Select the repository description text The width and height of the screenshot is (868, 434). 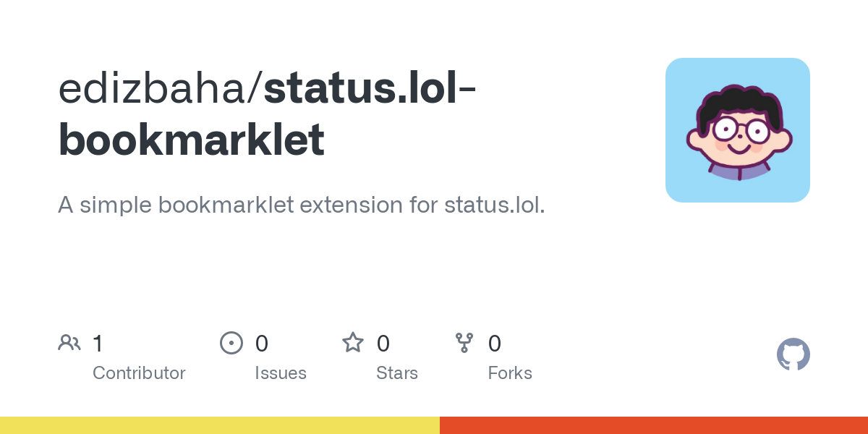click(302, 205)
